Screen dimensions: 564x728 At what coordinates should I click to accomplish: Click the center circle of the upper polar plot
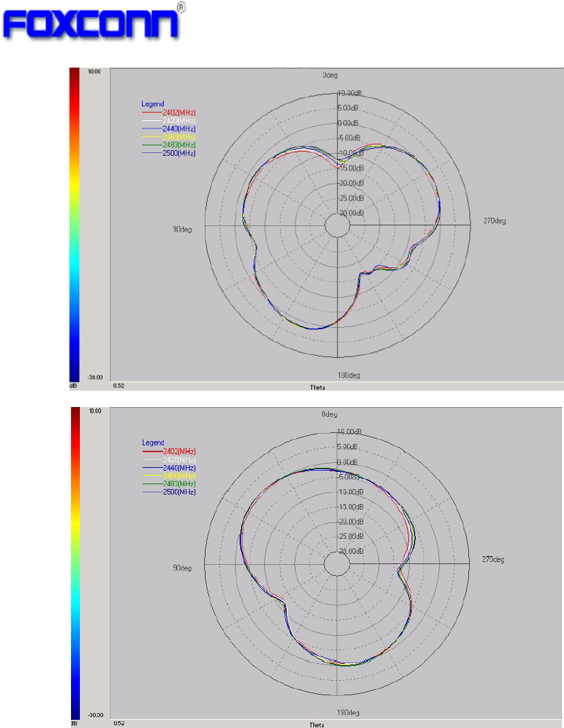click(x=337, y=225)
